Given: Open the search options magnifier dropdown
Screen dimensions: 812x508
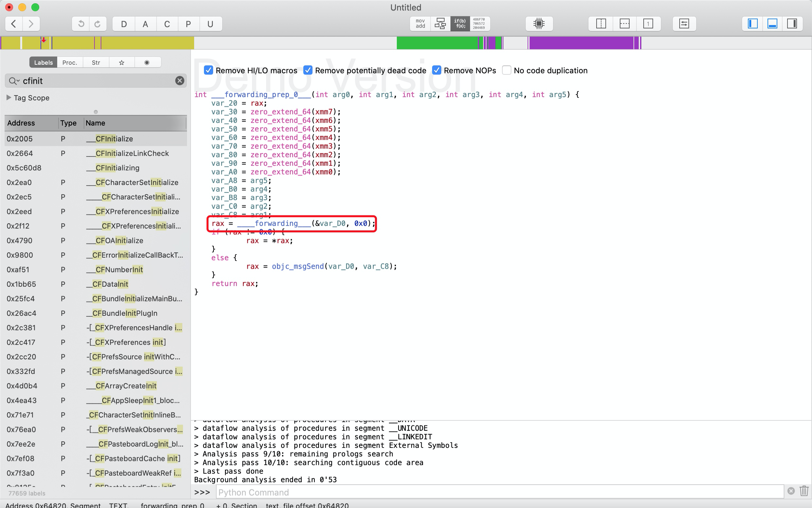Looking at the screenshot, I should pyautogui.click(x=14, y=81).
